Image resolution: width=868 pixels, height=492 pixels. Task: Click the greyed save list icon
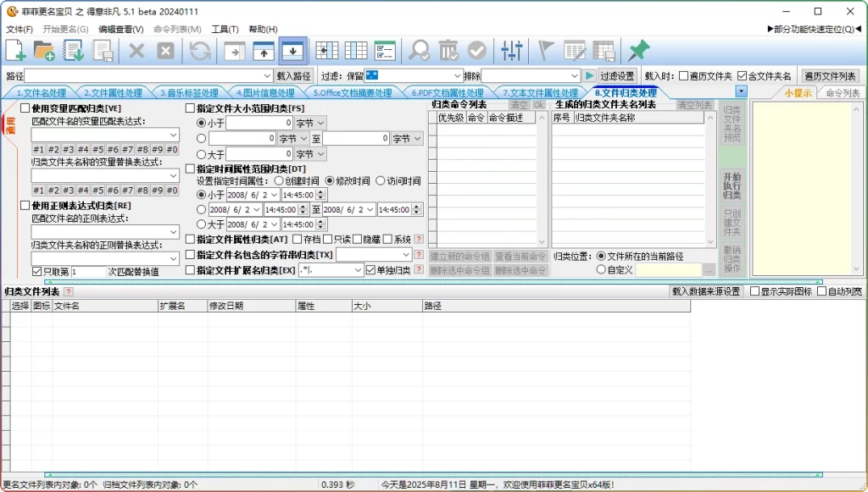pyautogui.click(x=103, y=50)
